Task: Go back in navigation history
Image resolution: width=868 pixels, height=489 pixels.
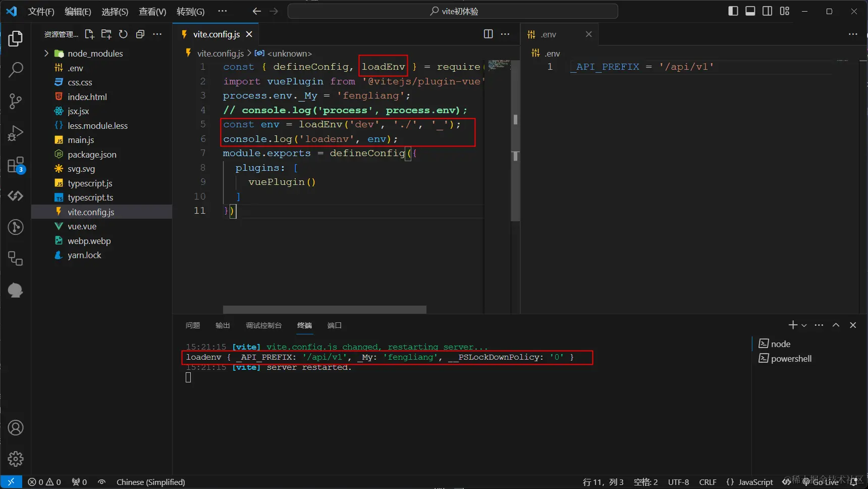Action: pos(256,11)
